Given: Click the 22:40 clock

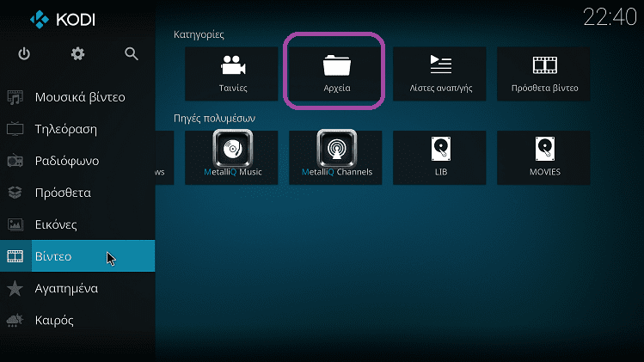Looking at the screenshot, I should 610,18.
